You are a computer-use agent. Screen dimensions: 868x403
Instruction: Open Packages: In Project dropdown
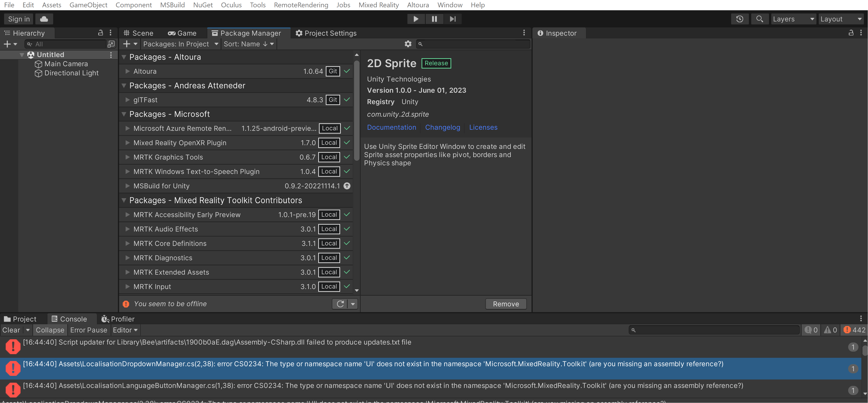click(181, 44)
